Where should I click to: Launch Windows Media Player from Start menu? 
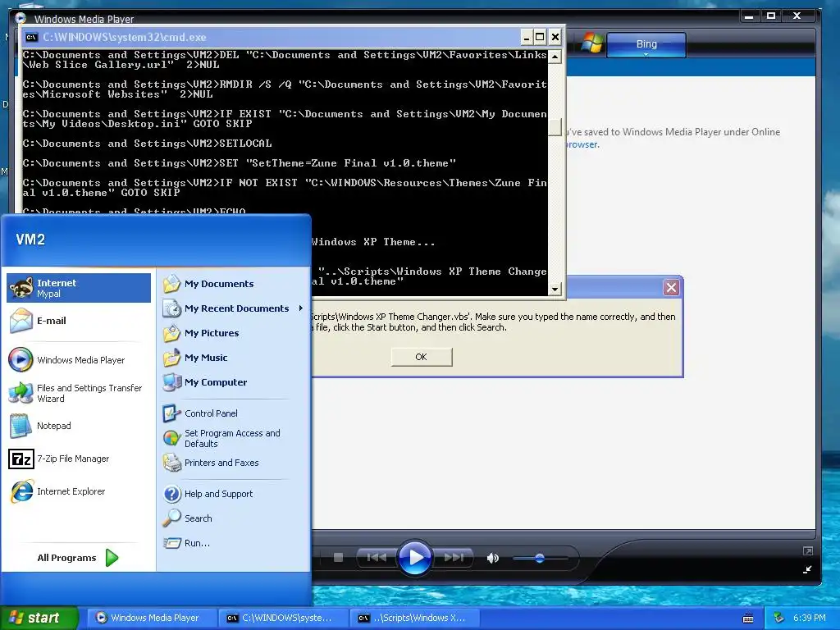[x=79, y=360]
